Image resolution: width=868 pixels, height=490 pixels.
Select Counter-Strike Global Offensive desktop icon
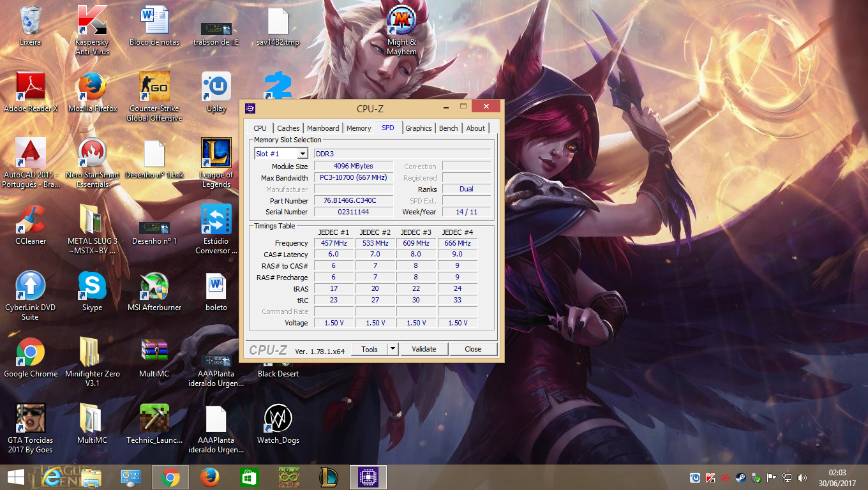click(x=154, y=96)
